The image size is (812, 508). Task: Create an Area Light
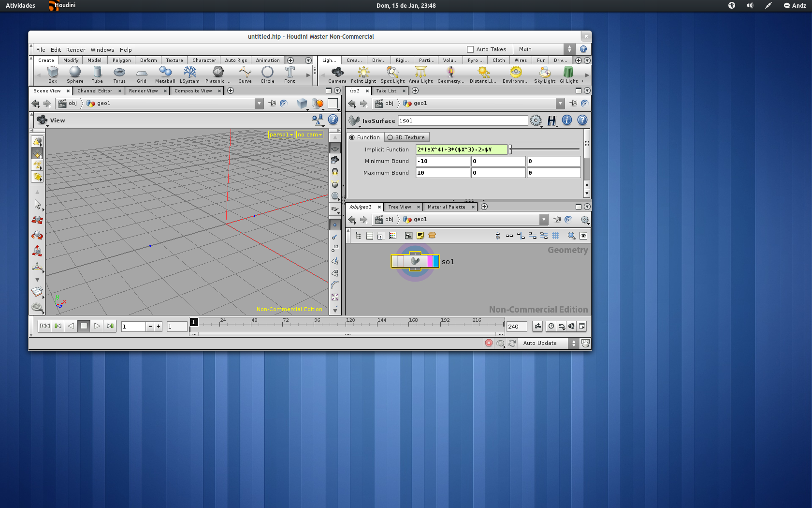tap(420, 75)
